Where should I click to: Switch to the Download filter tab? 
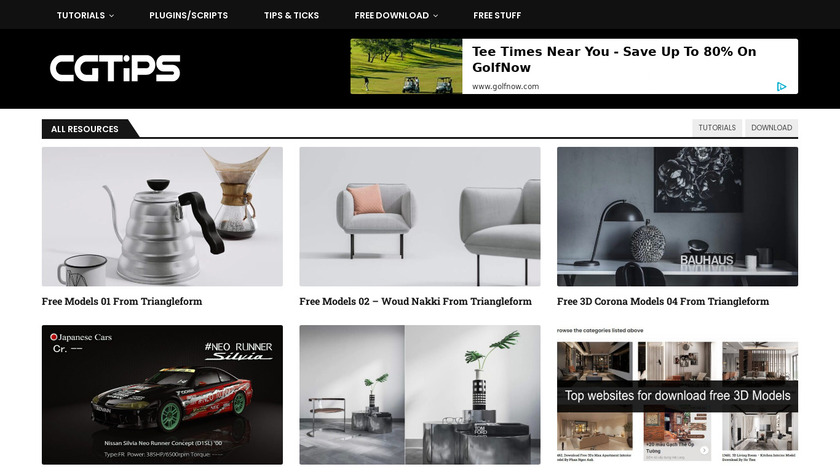[x=771, y=128]
